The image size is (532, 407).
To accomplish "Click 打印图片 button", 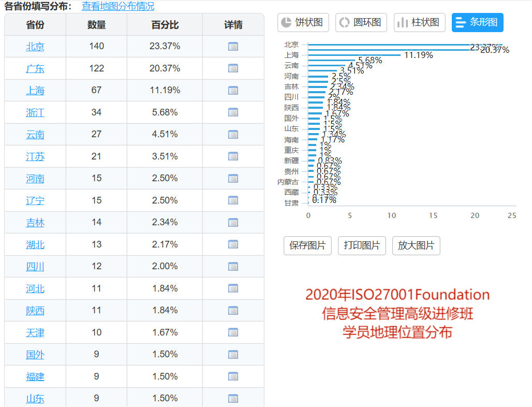I will [x=362, y=245].
